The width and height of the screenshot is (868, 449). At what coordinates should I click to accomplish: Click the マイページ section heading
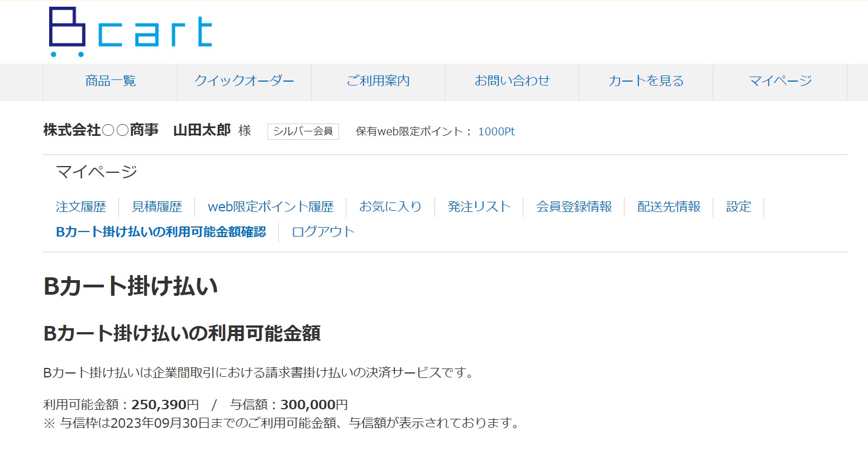pyautogui.click(x=97, y=172)
